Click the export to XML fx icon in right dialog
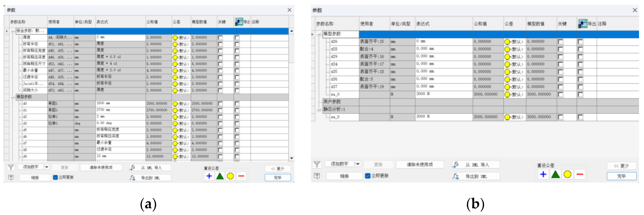Screen dimensions: 644x215 pos(456,176)
